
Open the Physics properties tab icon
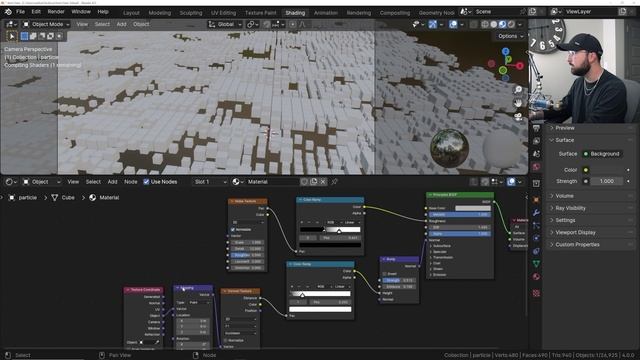tap(536, 238)
